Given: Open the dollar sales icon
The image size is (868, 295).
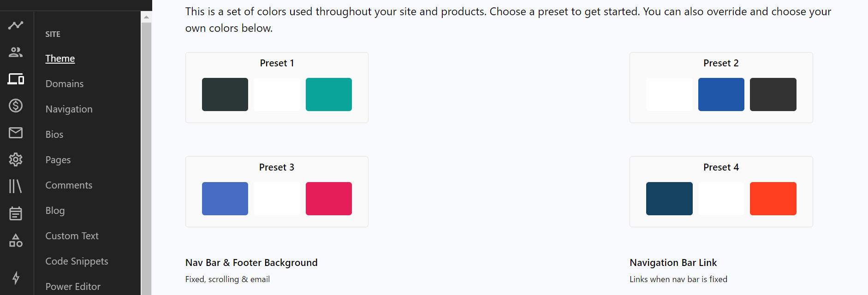Looking at the screenshot, I should coord(16,106).
